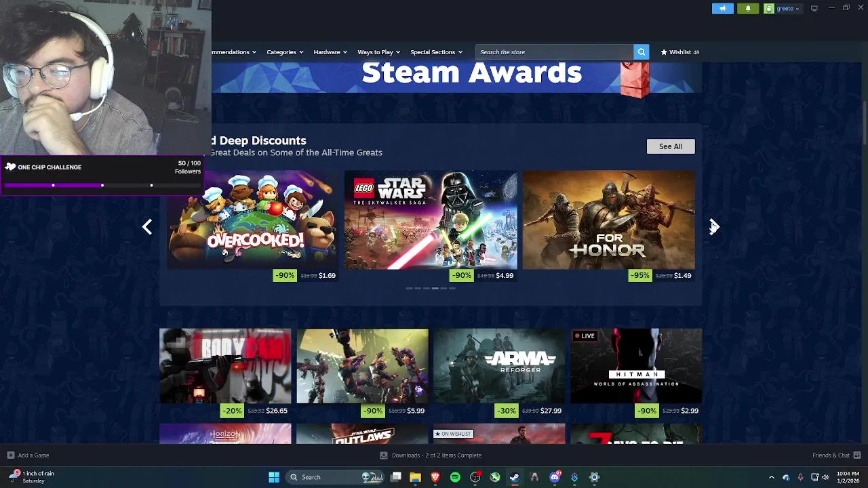Click Arma Reforger $27.99 price

[551, 411]
